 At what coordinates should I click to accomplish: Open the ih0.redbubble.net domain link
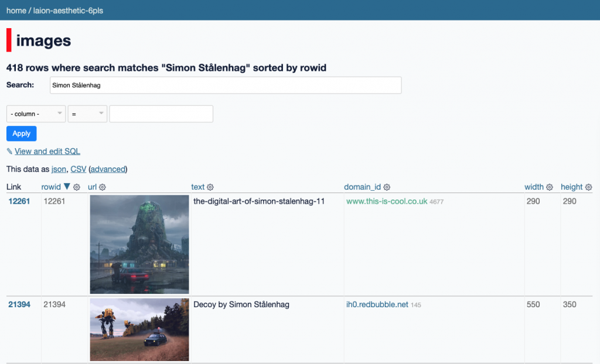point(377,305)
